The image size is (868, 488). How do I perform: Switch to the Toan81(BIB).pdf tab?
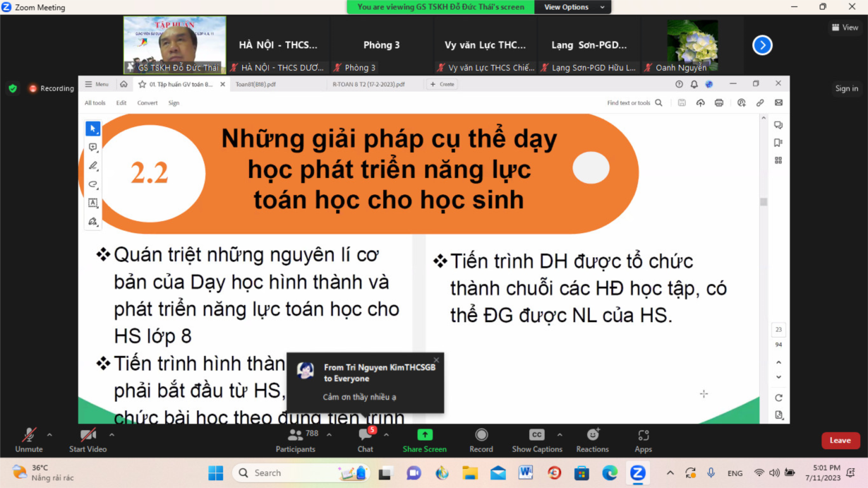click(255, 84)
